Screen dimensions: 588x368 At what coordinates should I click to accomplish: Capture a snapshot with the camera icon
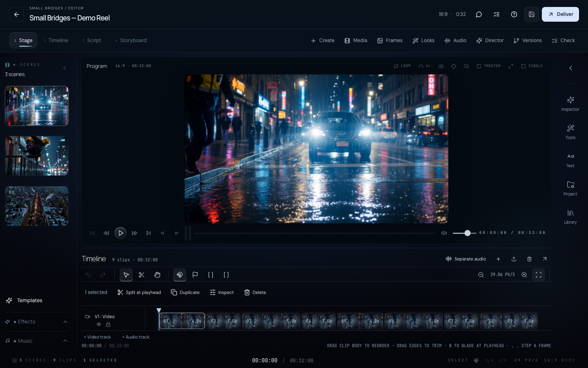coord(441,66)
